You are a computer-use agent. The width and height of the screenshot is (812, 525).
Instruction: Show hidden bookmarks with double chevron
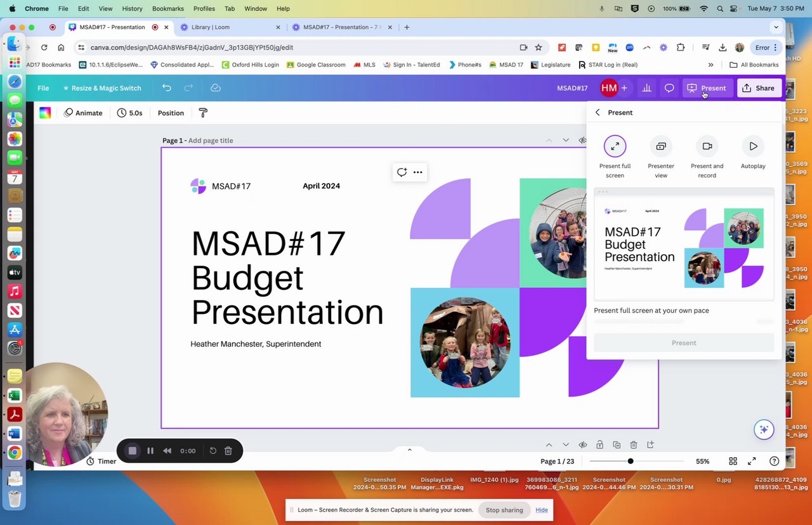(x=710, y=65)
